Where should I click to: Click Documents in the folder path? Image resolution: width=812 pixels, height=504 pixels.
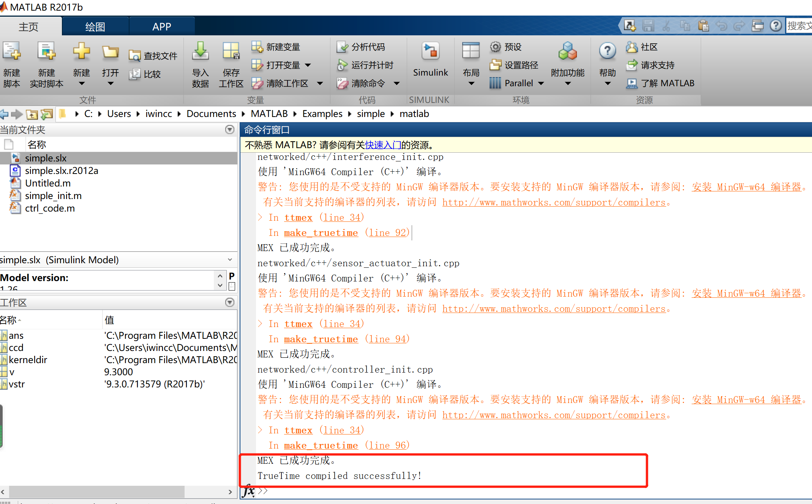pyautogui.click(x=211, y=114)
